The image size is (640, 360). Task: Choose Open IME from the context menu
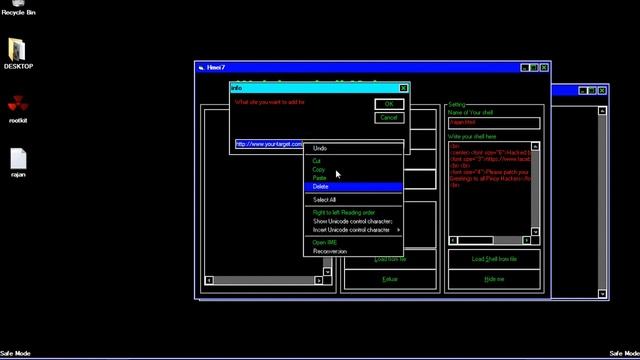pos(353,242)
